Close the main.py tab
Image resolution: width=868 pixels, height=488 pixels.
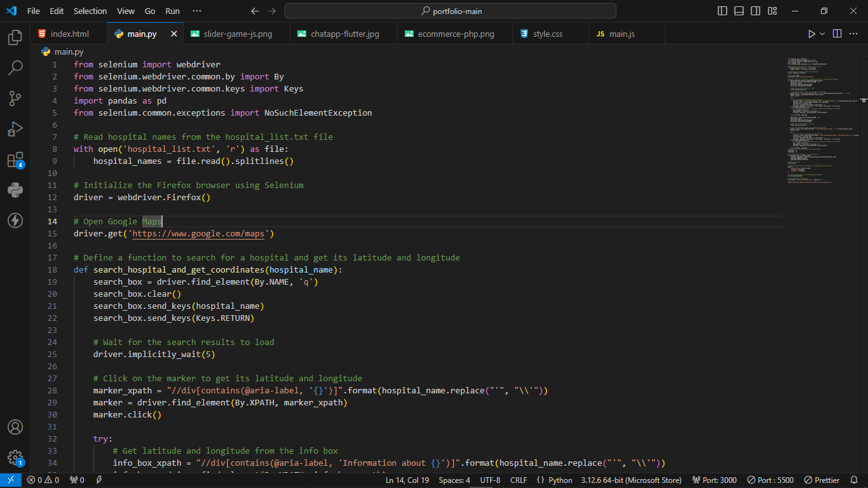tap(174, 34)
